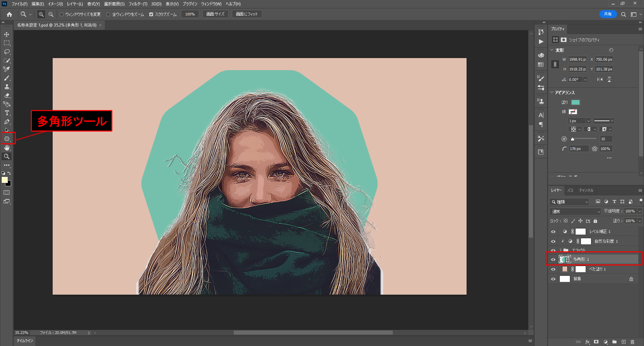Screen dimensions: 644x346
Task: Click the 画面にフィット button
Action: (247, 14)
